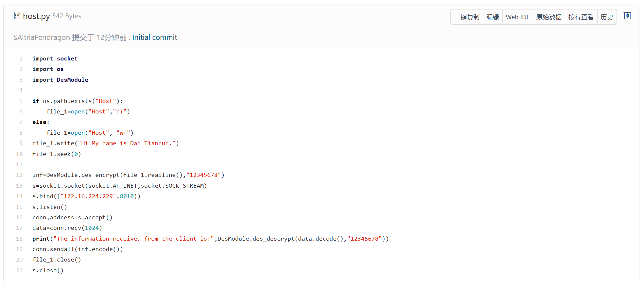Click the trash delete file icon
Viewport: 644px width, 288px height.
627,16
